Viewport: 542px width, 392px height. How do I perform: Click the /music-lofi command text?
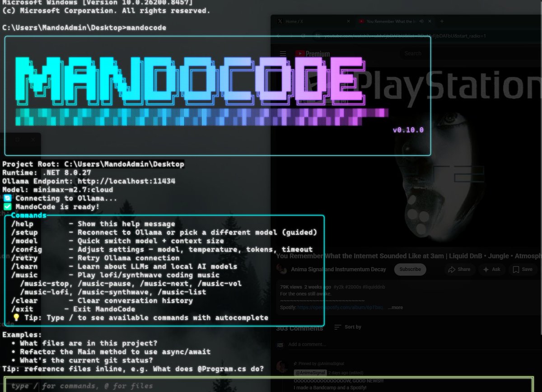[x=45, y=292]
